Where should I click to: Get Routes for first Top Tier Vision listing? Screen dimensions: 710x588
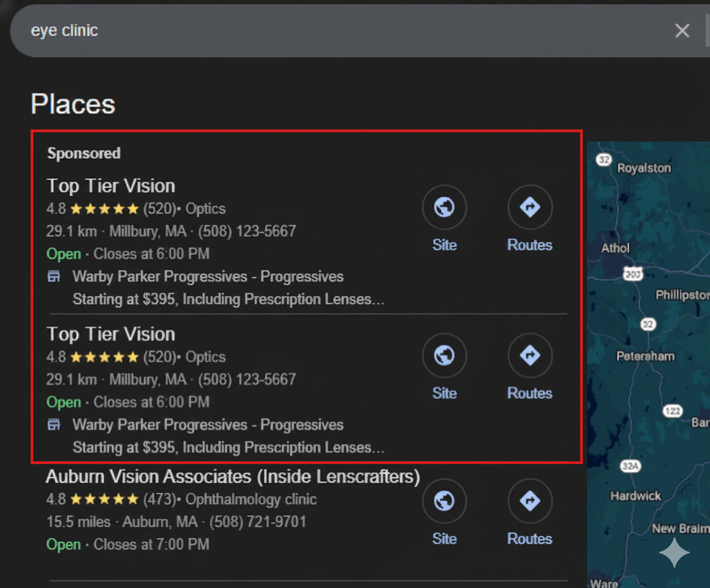[530, 207]
